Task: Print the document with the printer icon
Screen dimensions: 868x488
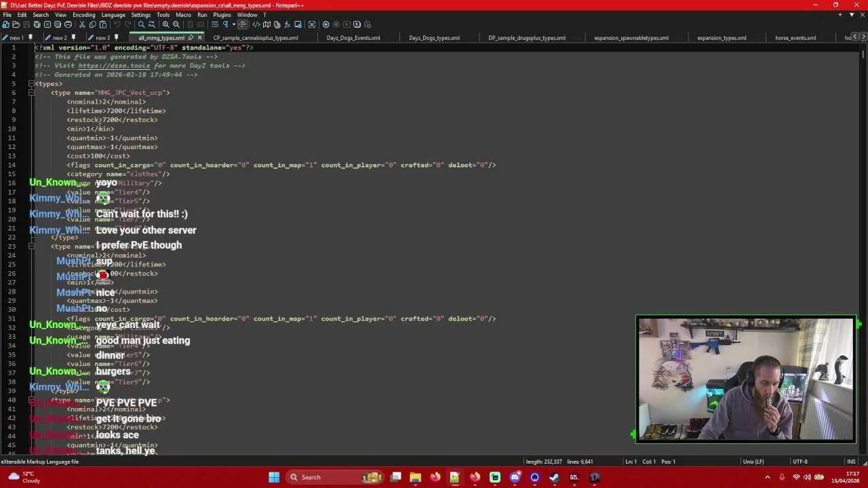Action: 68,24
